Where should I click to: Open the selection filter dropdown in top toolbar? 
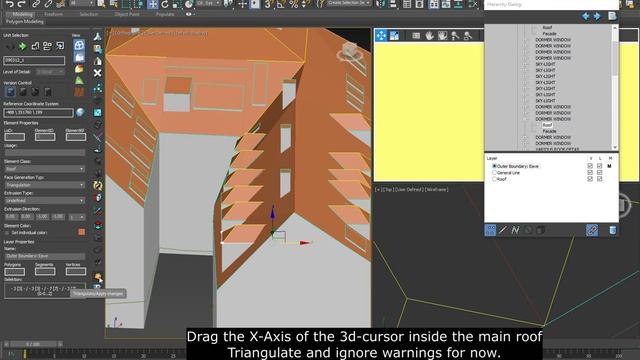(x=82, y=4)
